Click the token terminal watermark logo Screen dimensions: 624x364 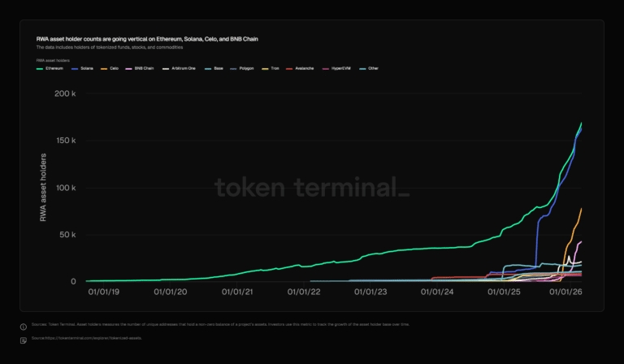312,187
